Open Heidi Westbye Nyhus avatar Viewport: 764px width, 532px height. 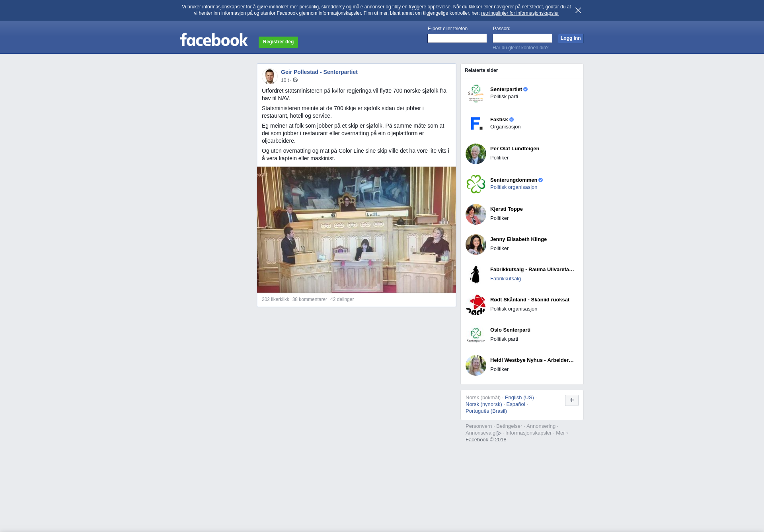click(x=476, y=365)
